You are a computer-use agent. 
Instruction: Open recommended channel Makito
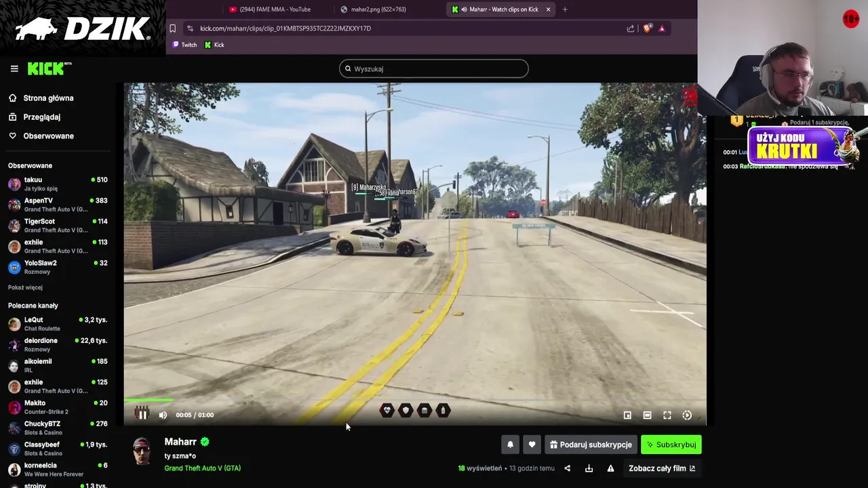58,407
